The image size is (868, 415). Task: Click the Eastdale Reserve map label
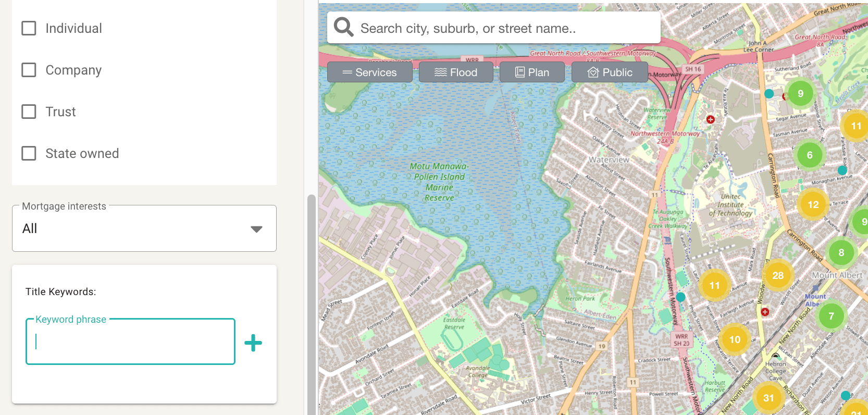point(454,323)
